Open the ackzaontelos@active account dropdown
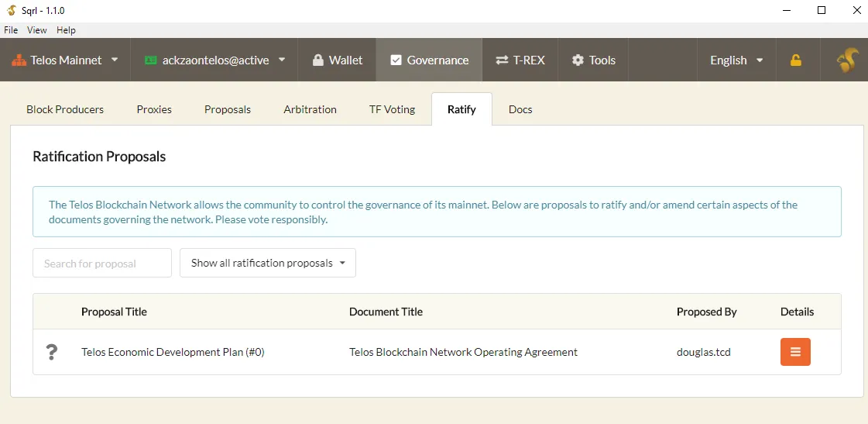This screenshot has width=868, height=424. [214, 60]
